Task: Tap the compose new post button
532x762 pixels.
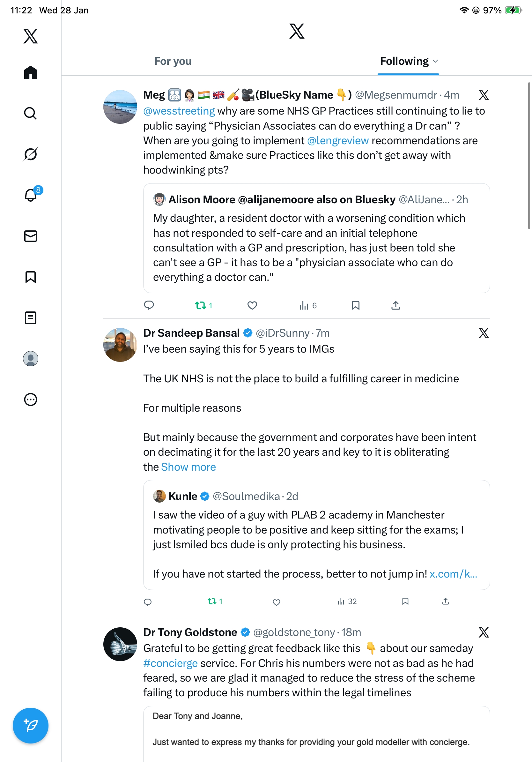Action: (x=31, y=726)
